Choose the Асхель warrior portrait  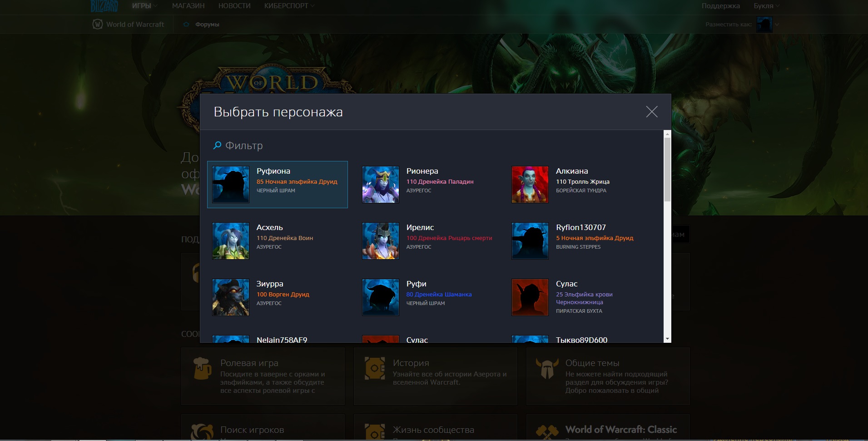point(231,241)
